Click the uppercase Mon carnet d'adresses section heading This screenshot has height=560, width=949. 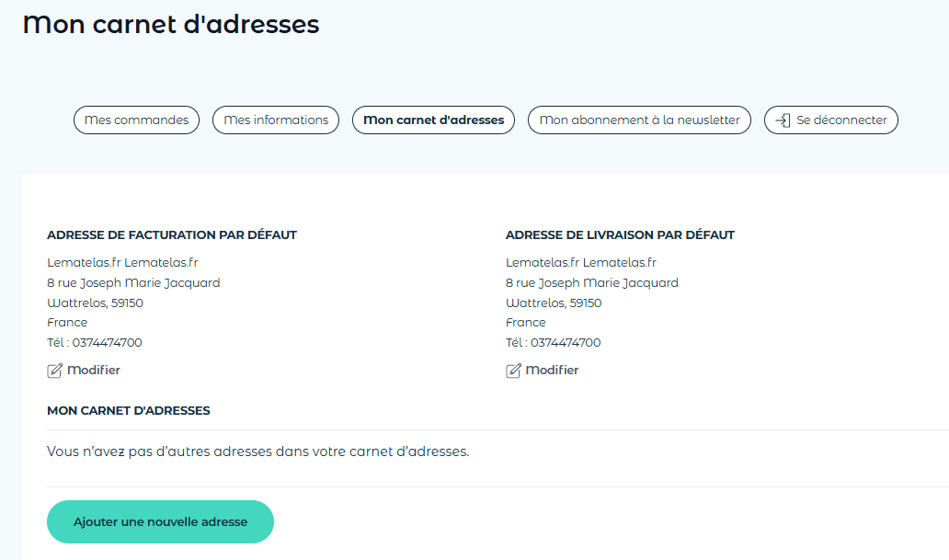point(129,411)
